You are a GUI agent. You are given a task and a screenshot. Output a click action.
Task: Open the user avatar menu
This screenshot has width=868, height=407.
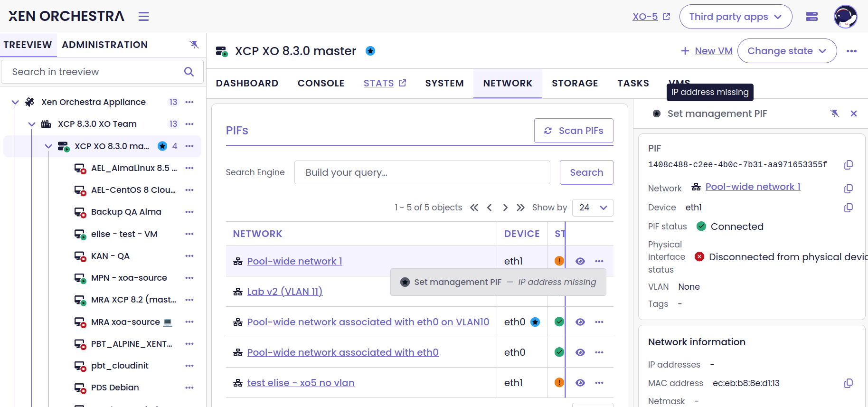pos(846,17)
